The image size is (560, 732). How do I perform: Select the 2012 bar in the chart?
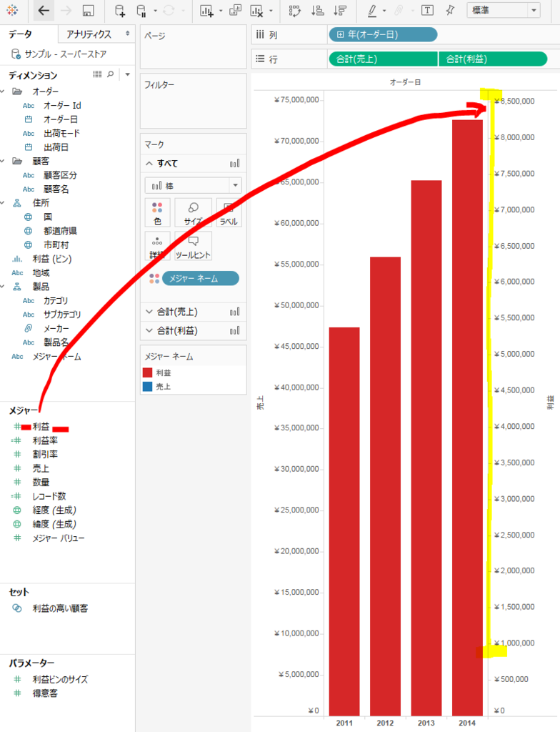coord(385,486)
